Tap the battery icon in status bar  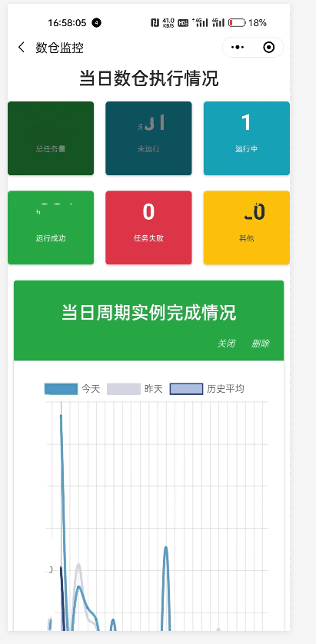click(x=237, y=22)
